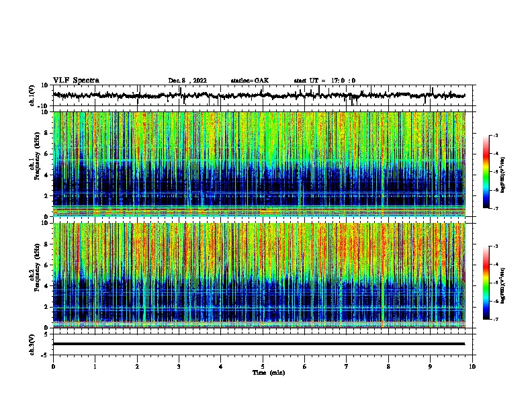
Task: Click the time axis tick label "9"
Action: (430, 367)
